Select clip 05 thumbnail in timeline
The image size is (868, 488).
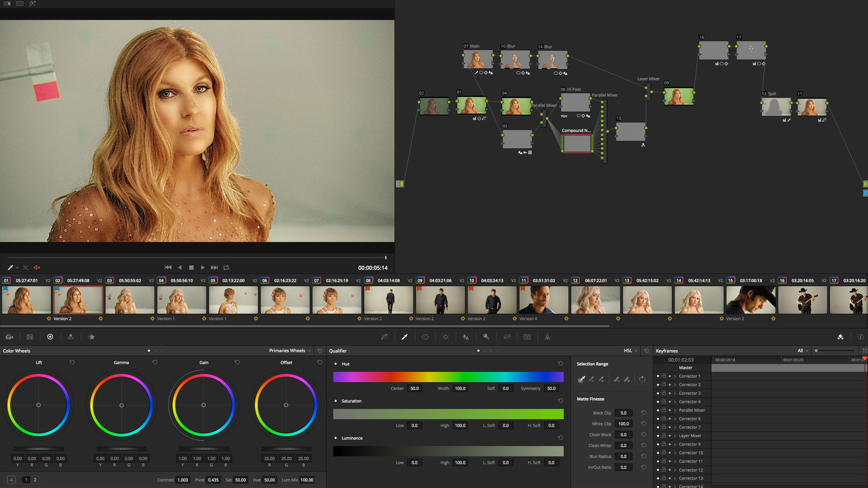(233, 300)
